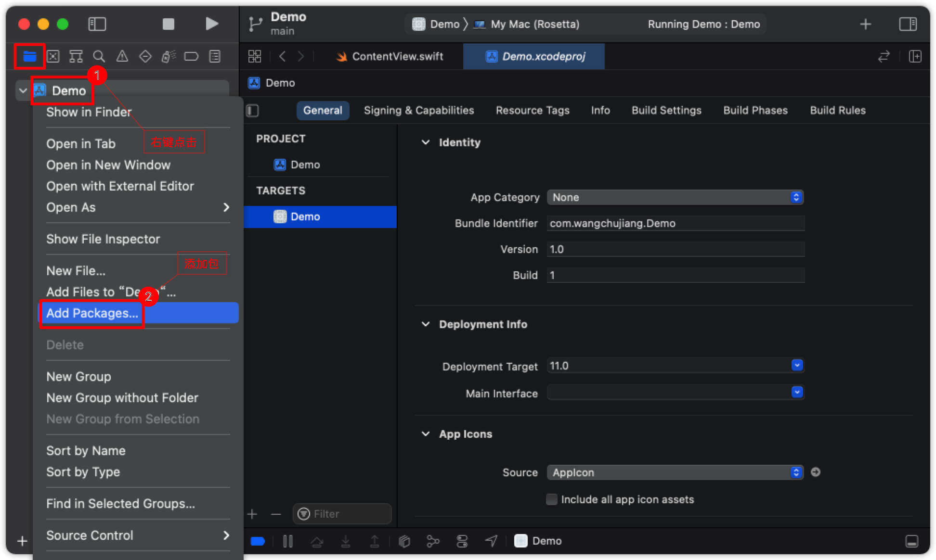Click the Run play button

[x=211, y=24]
